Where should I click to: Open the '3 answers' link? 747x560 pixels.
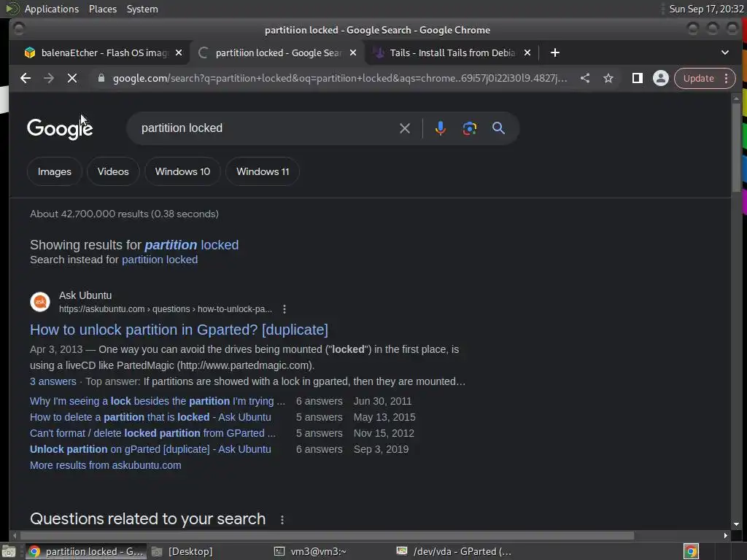53,381
